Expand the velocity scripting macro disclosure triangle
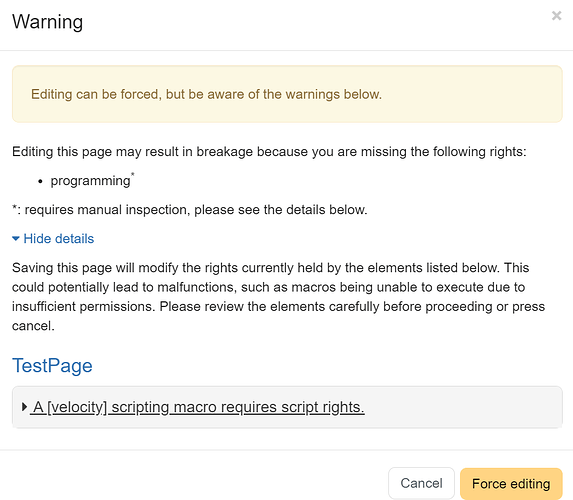573x500 pixels. click(x=24, y=407)
